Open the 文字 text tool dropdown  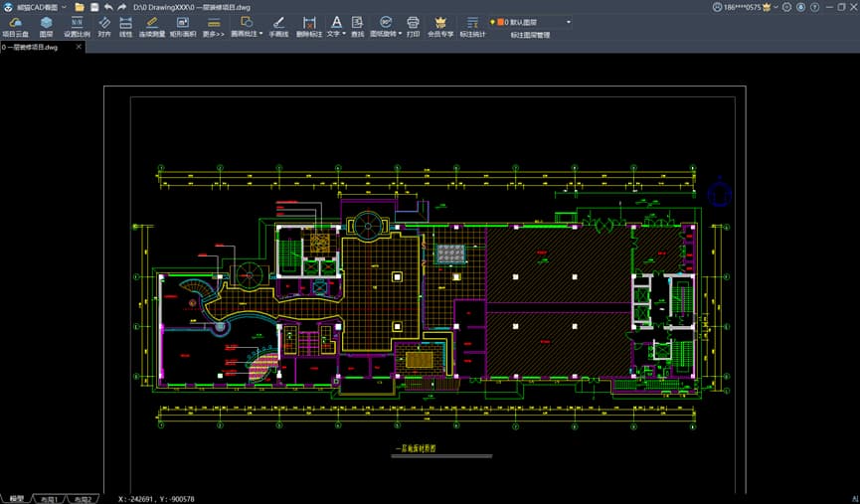click(x=344, y=34)
